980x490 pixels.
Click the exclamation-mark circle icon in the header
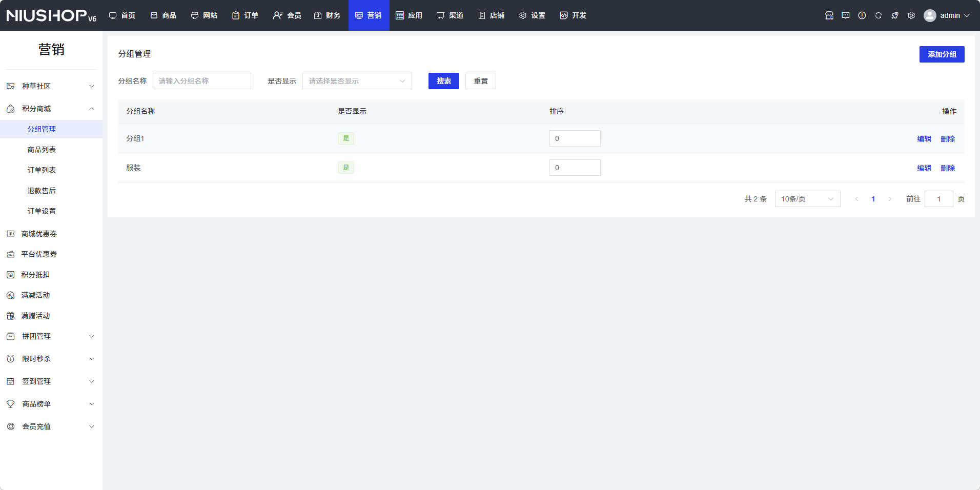862,15
